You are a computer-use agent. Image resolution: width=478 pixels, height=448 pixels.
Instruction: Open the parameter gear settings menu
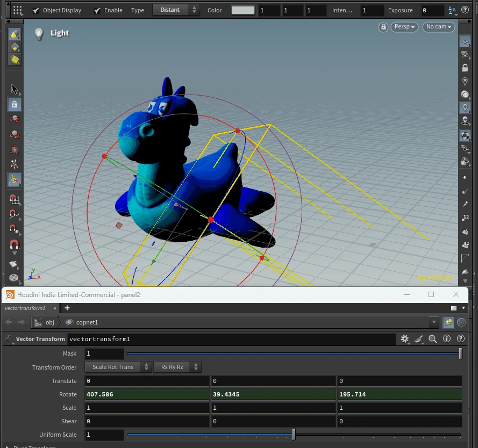pyautogui.click(x=404, y=338)
